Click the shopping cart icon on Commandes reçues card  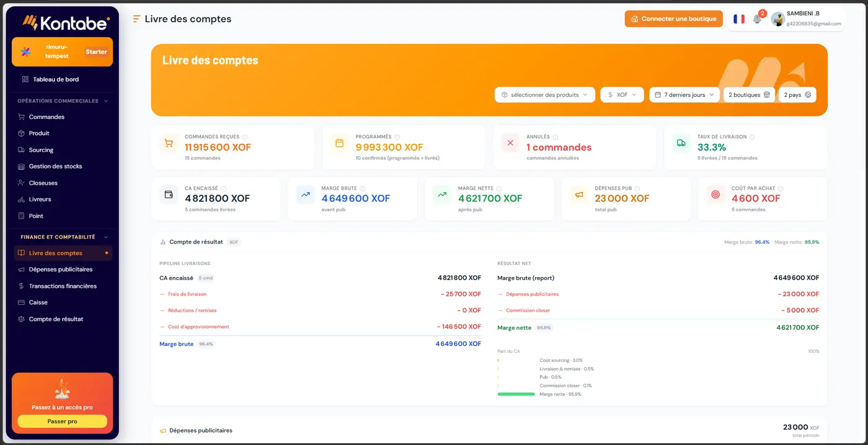pos(169,143)
